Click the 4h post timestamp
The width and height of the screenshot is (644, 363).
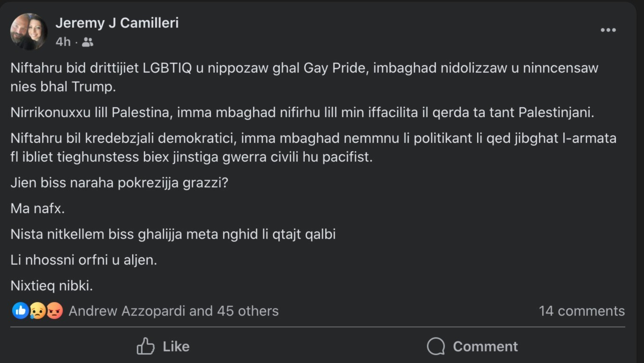63,42
